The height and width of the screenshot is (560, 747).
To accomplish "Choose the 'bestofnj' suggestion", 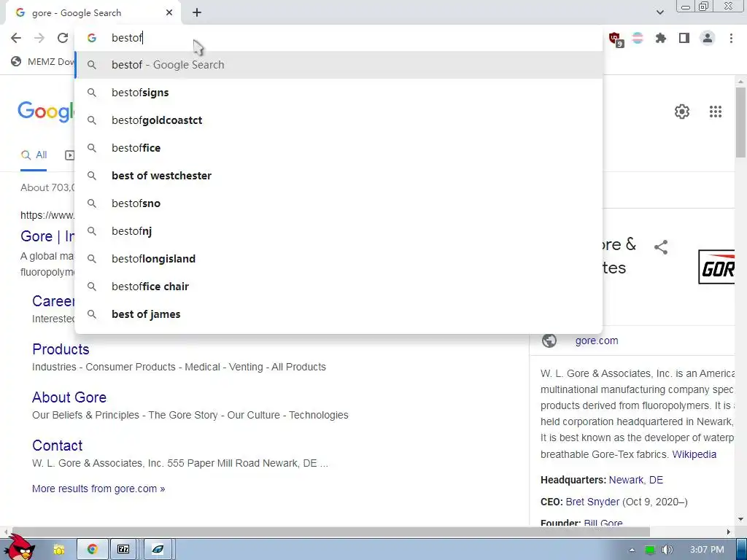I will pyautogui.click(x=338, y=231).
